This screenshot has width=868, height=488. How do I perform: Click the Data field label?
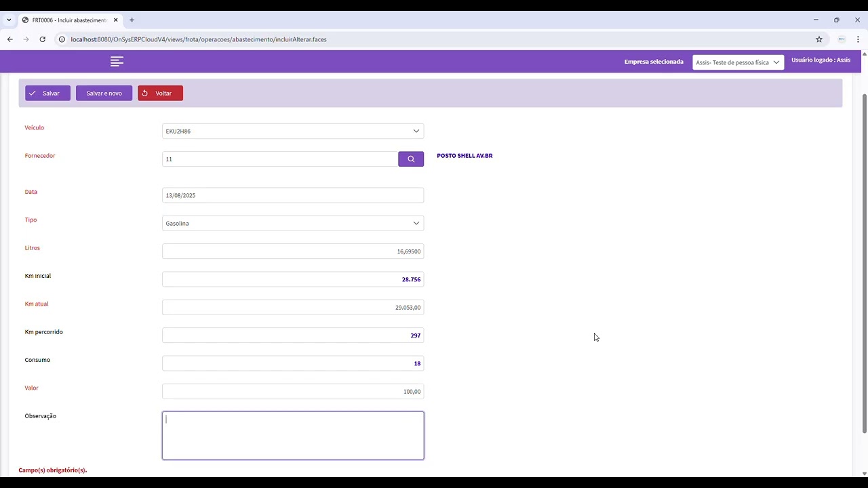click(x=31, y=192)
